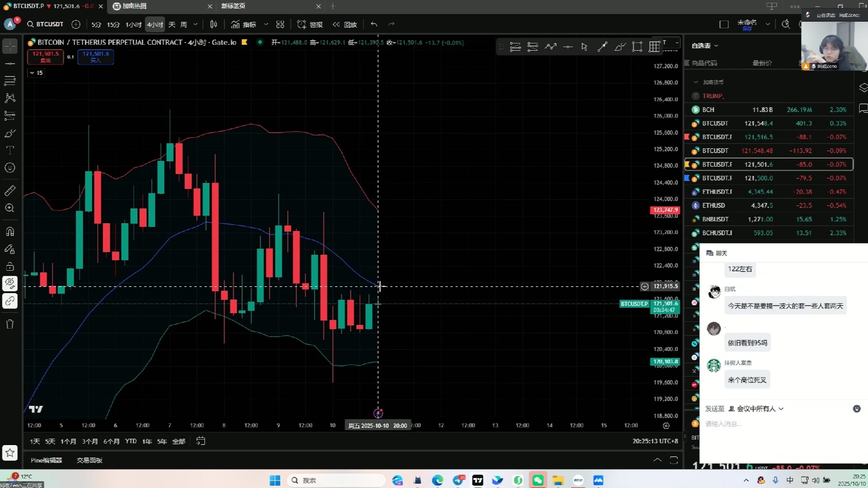Click the 3个月 date range button

pos(90,441)
